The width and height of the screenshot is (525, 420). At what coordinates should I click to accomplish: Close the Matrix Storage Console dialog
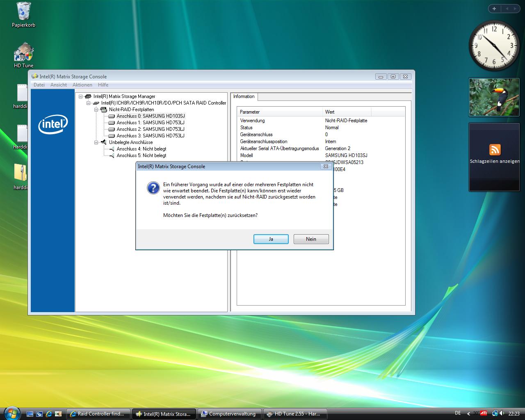tap(326, 167)
